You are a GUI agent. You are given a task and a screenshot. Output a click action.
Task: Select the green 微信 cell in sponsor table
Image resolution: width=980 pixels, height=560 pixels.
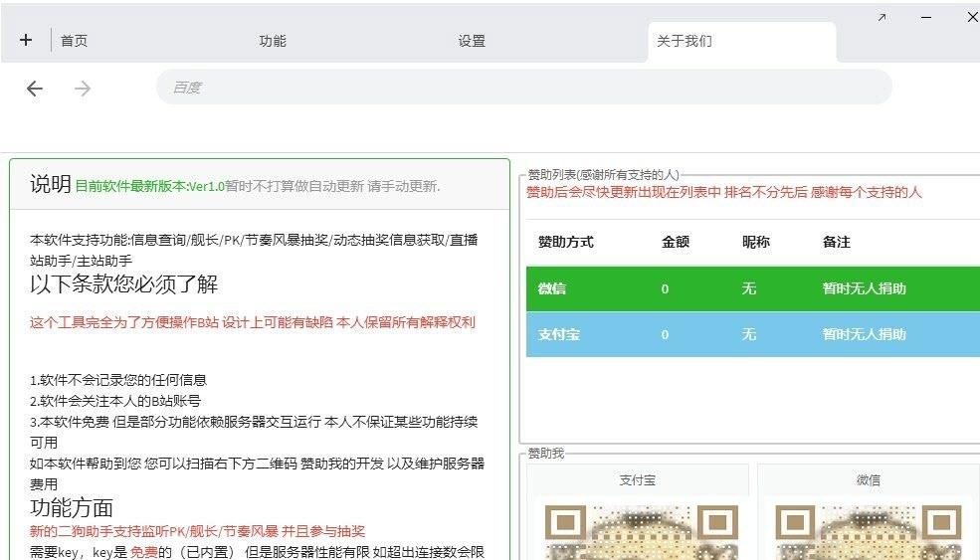coord(552,288)
